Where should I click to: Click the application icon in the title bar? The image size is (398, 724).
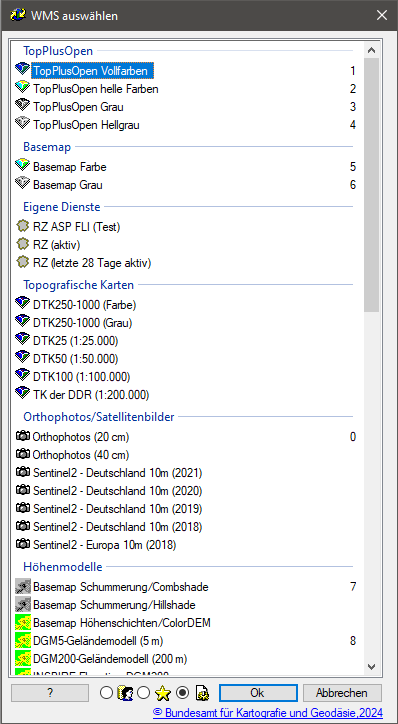pyautogui.click(x=17, y=15)
